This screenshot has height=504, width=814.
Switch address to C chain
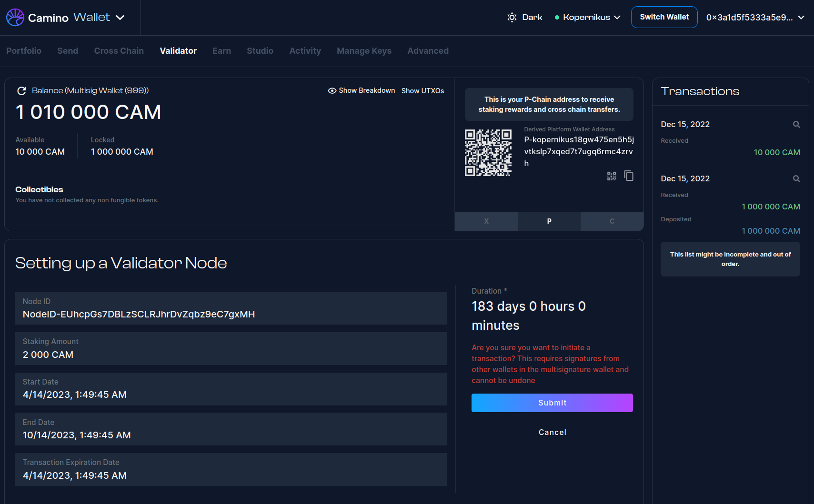pyautogui.click(x=612, y=221)
